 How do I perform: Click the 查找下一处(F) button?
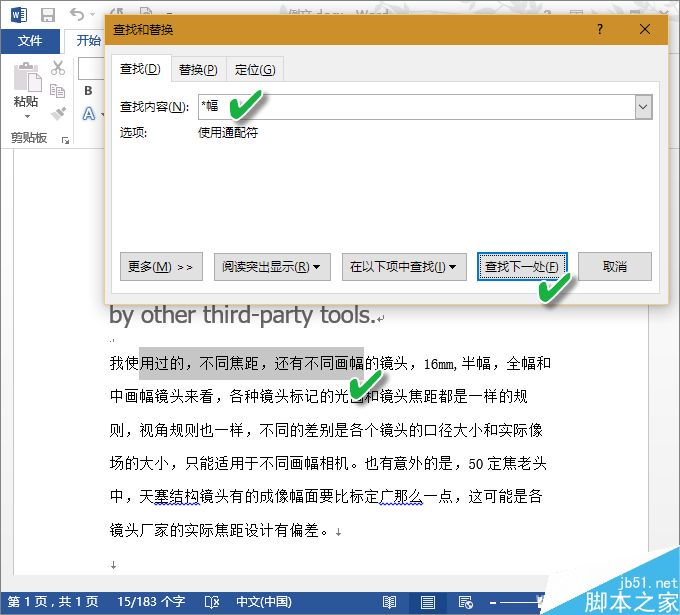[x=522, y=267]
